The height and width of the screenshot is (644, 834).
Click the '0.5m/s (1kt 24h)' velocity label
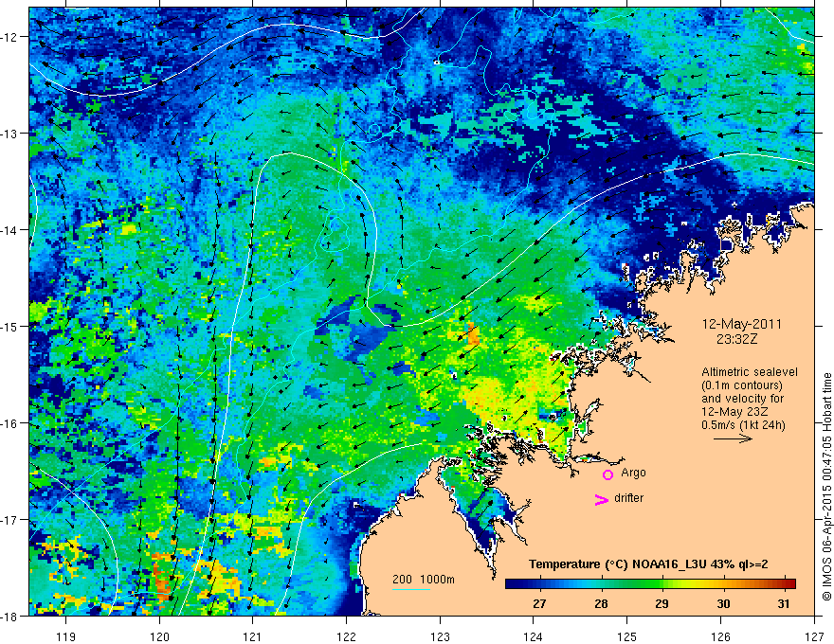click(x=743, y=425)
